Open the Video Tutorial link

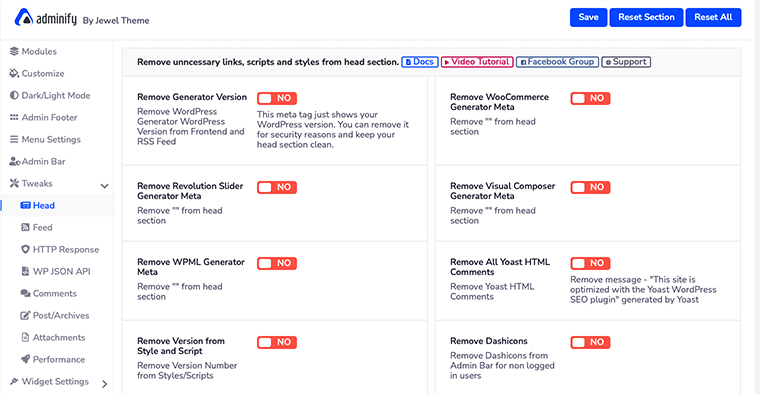(x=477, y=62)
